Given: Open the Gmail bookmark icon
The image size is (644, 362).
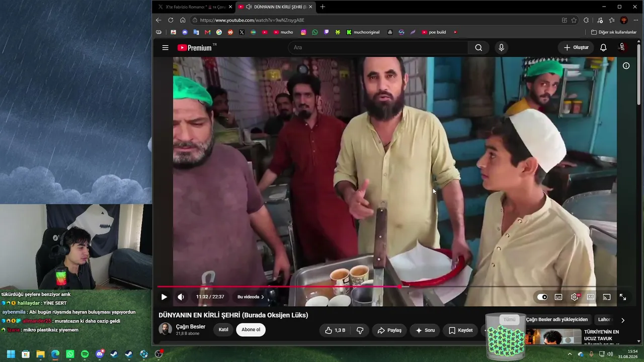Looking at the screenshot, I should [x=207, y=32].
